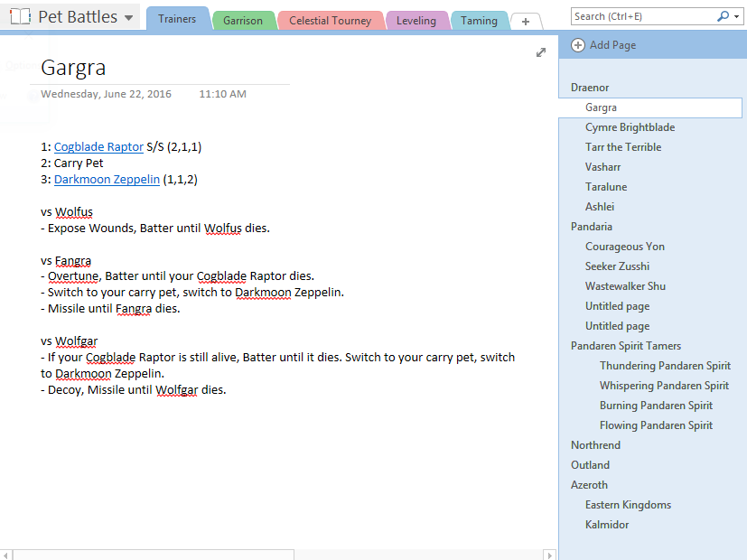This screenshot has width=747, height=560.
Task: Open the Whispering Pandaren Spirit page
Action: tap(664, 386)
